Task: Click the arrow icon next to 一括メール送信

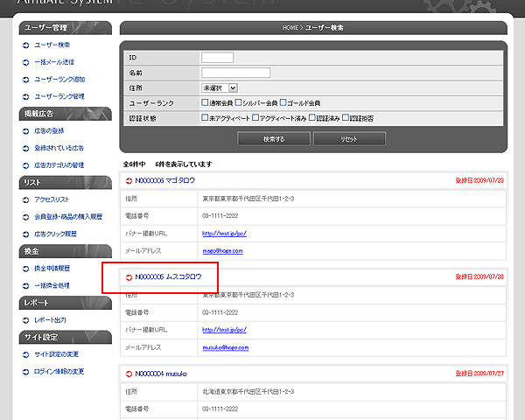Action: [25, 62]
